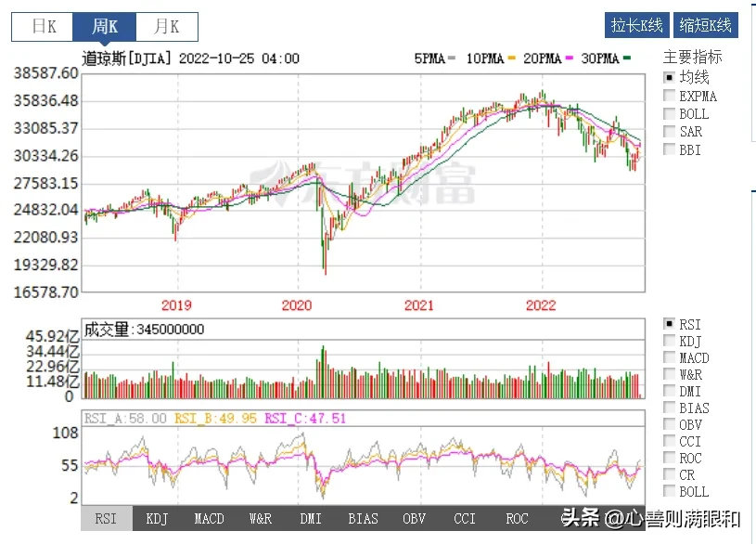Open the ROC tab in bottom bar
This screenshot has height=544, width=756.
click(x=517, y=518)
